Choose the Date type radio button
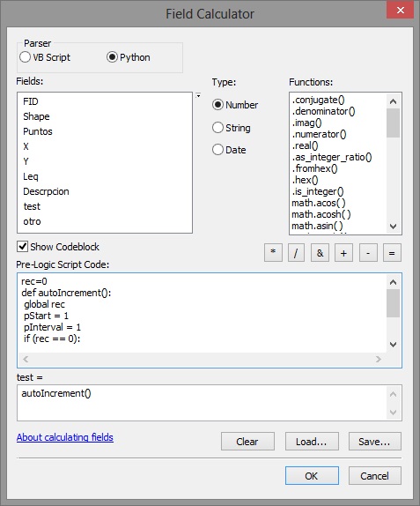Screen dimensions: 420x506 [229, 150]
